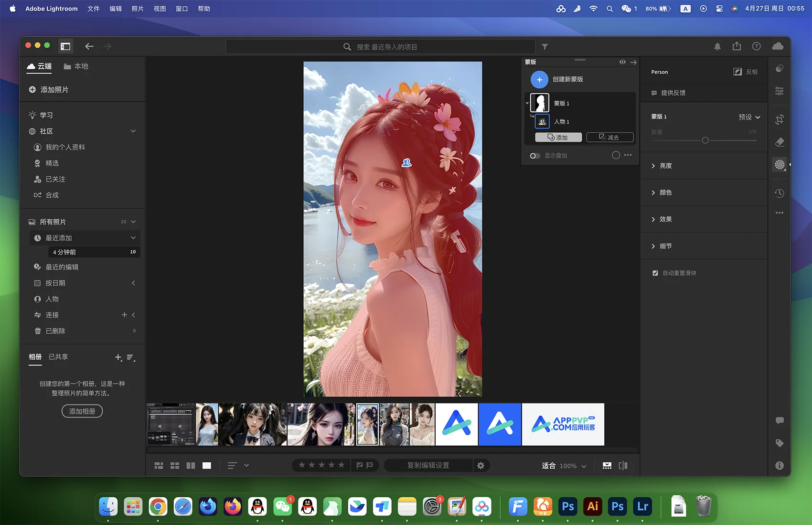812x525 pixels.
Task: Click the filter funnel icon
Action: click(545, 47)
